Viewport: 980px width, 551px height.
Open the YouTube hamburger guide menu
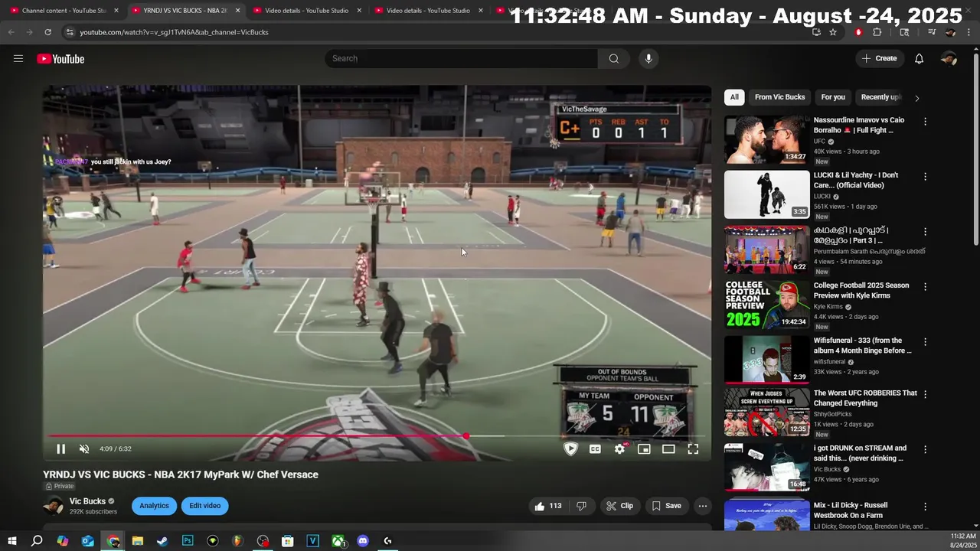(18, 59)
